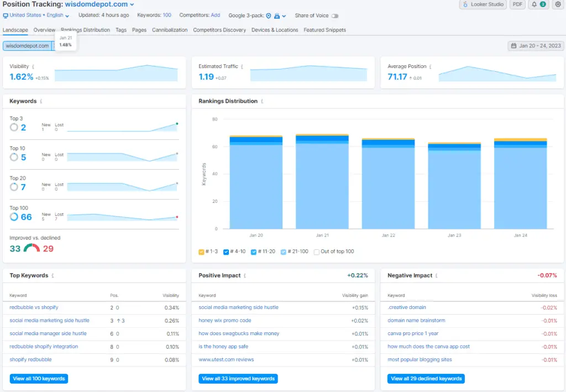Click the Looker Studio button

(483, 4)
